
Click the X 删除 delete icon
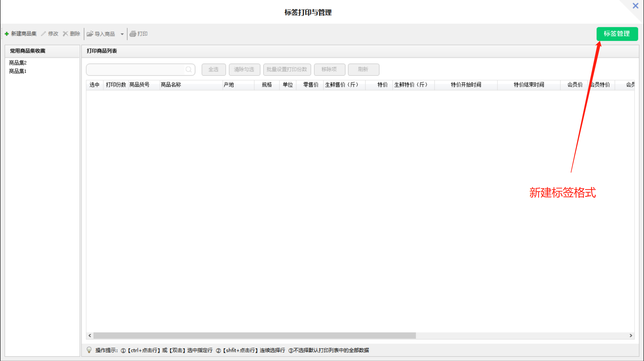point(65,34)
